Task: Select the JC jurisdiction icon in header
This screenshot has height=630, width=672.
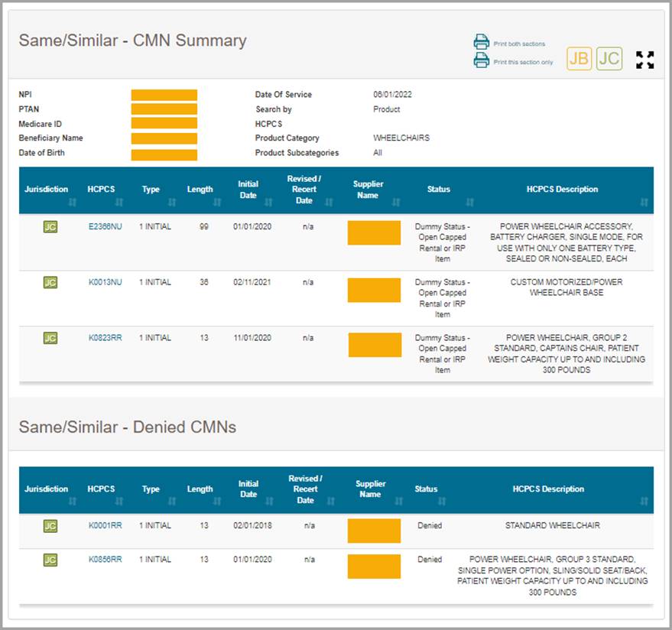Action: click(609, 59)
